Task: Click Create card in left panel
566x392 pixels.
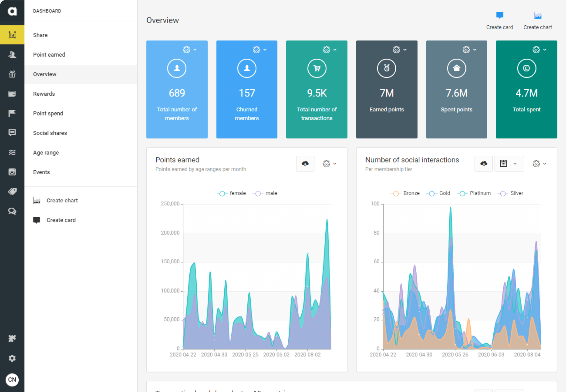Action: tap(61, 220)
